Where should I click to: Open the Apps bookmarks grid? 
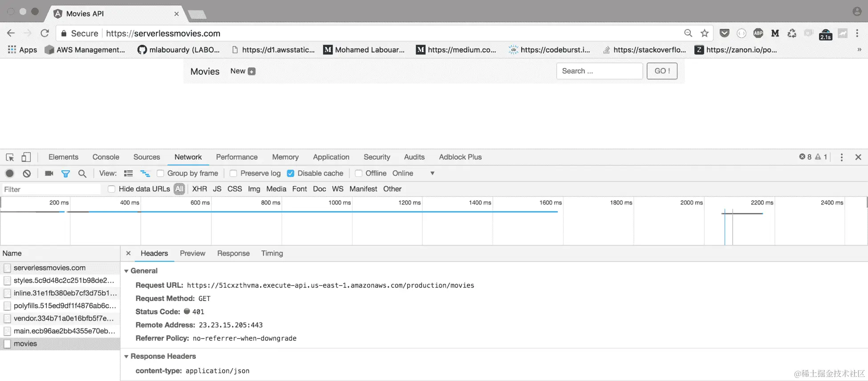[22, 50]
